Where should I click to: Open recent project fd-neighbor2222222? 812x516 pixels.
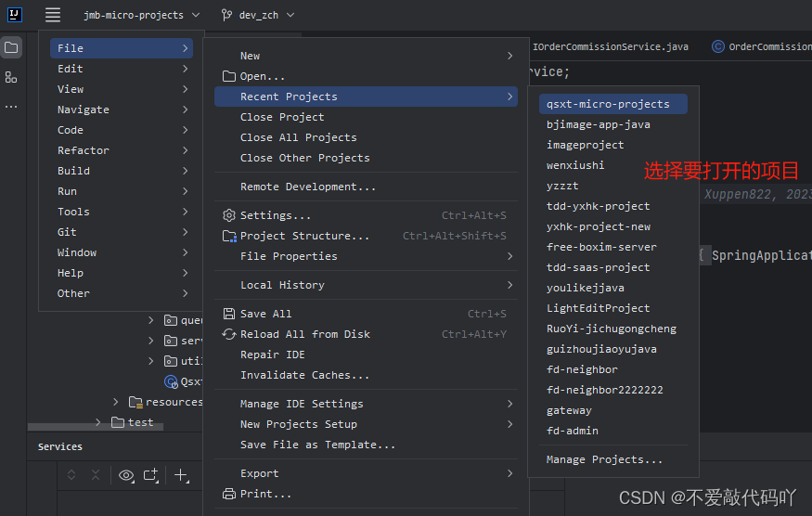[613, 390]
